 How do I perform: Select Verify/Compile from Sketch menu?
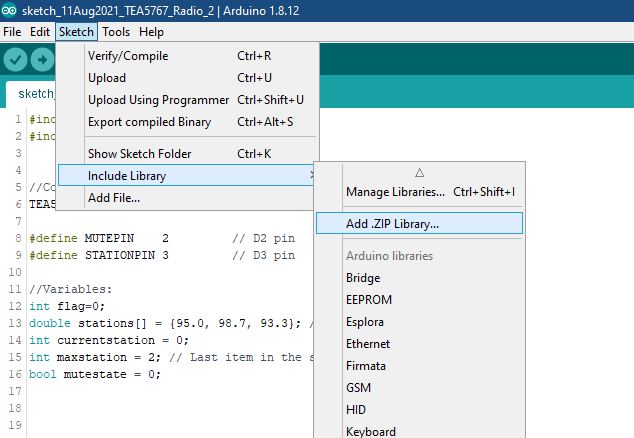[128, 56]
